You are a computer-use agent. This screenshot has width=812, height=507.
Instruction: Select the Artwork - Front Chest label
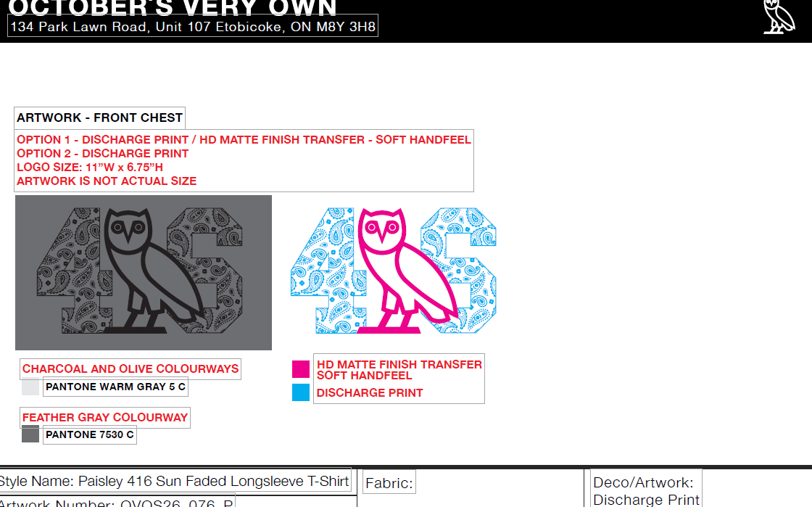click(99, 118)
